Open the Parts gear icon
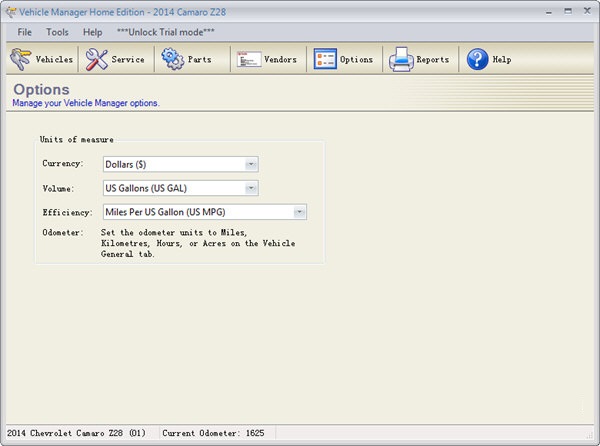The image size is (600, 446). pyautogui.click(x=172, y=60)
